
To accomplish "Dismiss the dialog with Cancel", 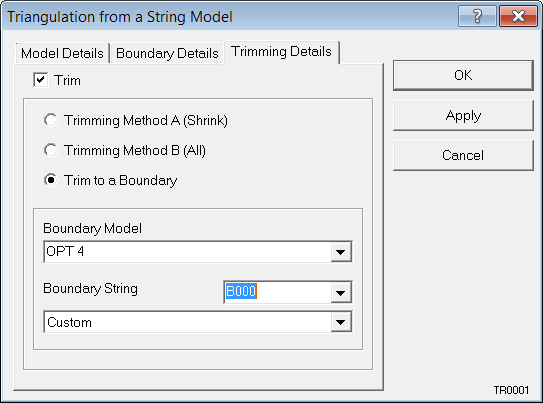I will [x=463, y=155].
